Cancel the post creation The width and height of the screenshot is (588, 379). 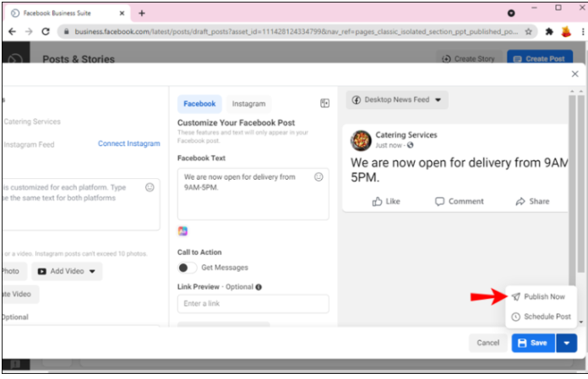[487, 343]
